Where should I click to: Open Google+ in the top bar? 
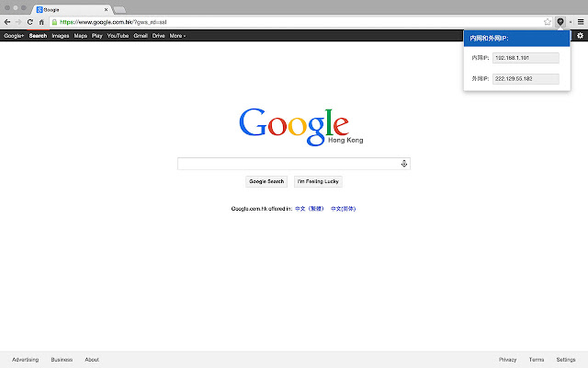pos(14,36)
